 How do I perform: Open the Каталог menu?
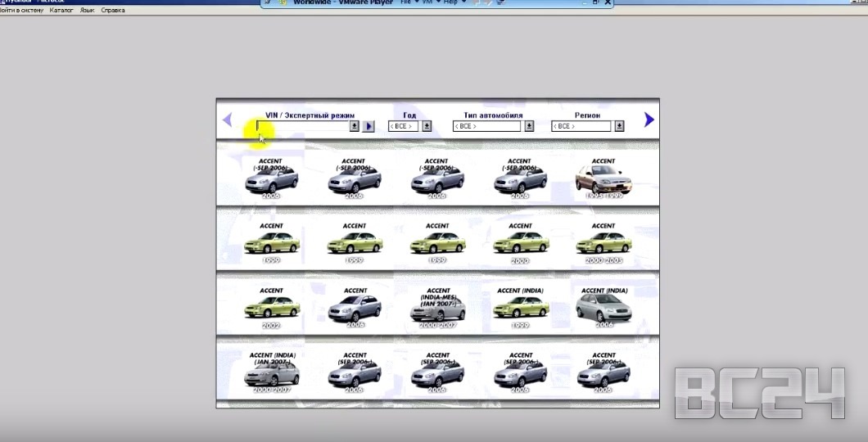tap(61, 11)
